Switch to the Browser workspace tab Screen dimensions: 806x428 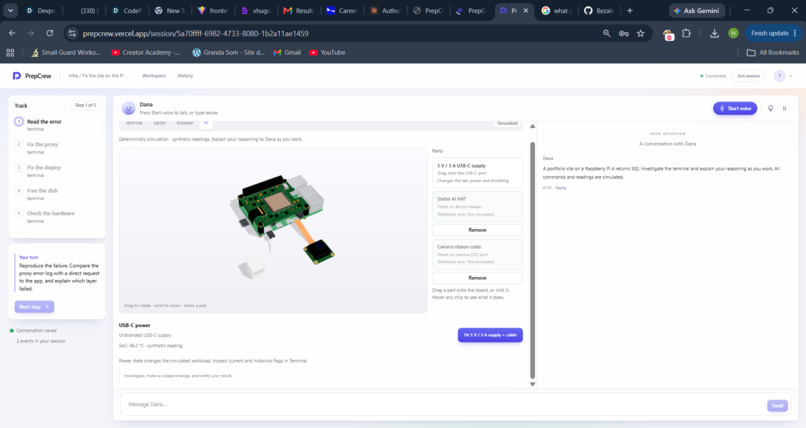pos(185,123)
